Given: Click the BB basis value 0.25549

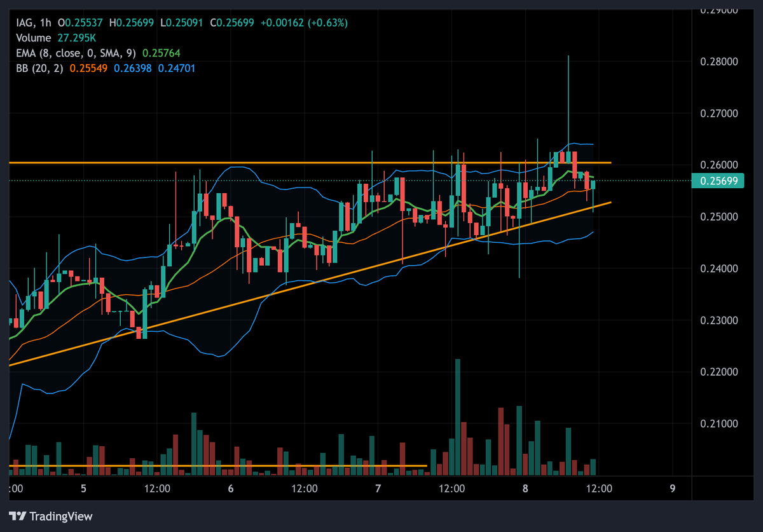Looking at the screenshot, I should pyautogui.click(x=87, y=68).
